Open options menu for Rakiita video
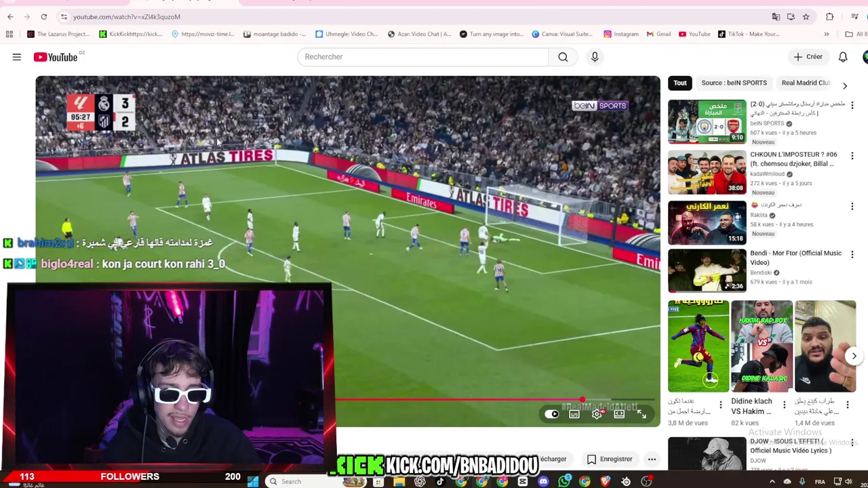The image size is (868, 488). tap(852, 206)
